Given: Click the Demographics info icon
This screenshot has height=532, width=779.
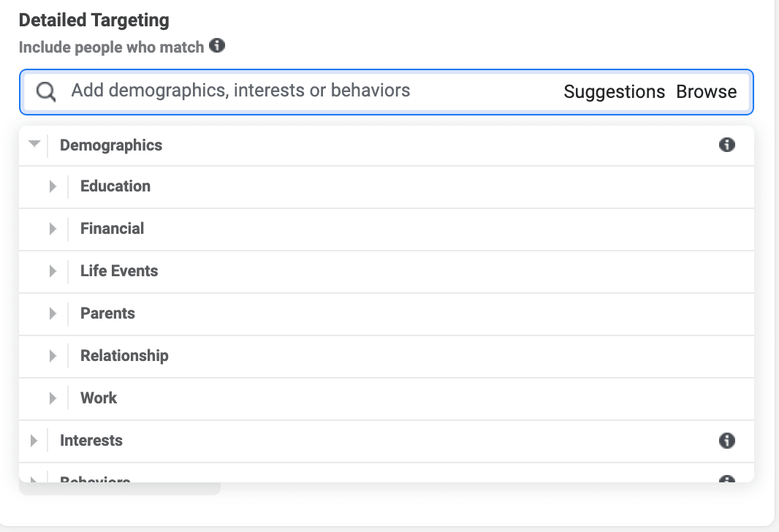Looking at the screenshot, I should (x=726, y=145).
